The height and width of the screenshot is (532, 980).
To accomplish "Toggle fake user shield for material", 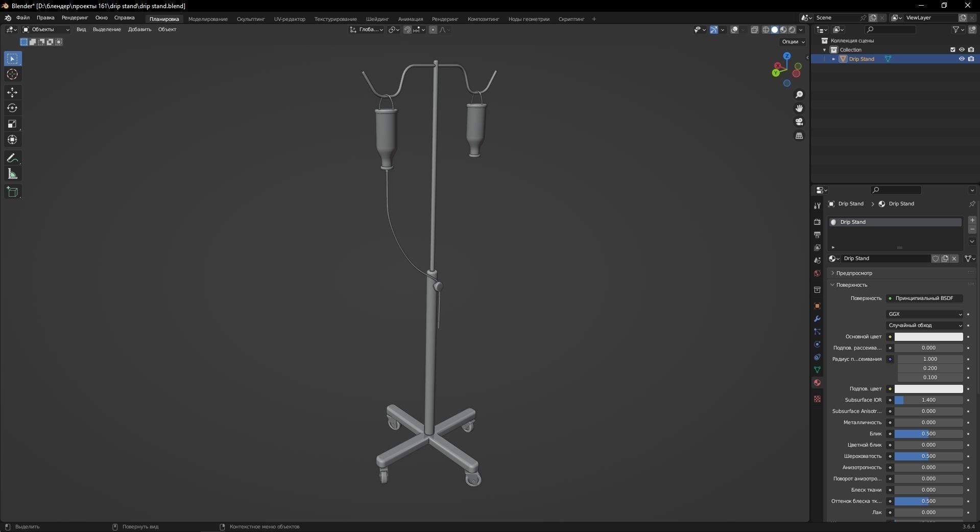I will pyautogui.click(x=936, y=259).
